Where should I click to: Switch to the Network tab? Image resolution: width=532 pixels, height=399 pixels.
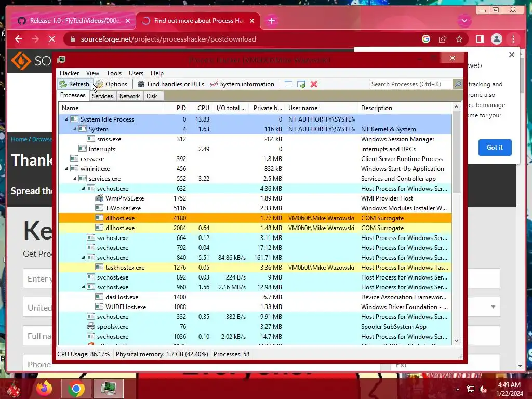tap(129, 96)
